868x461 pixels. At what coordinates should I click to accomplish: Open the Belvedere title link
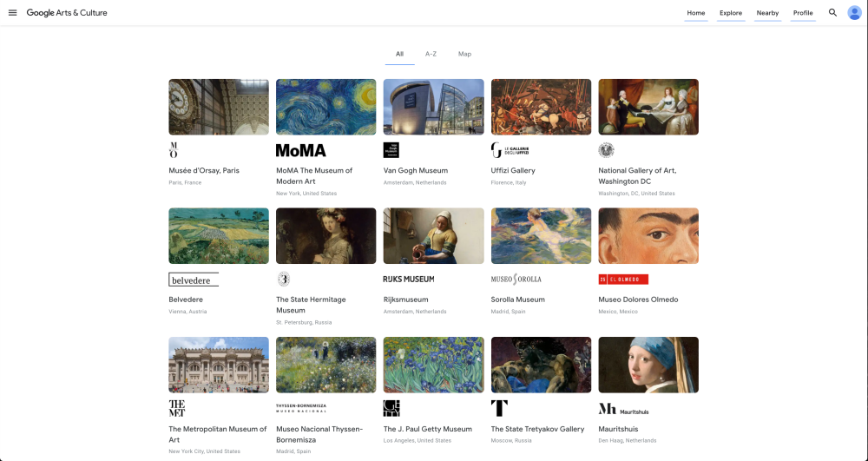(x=186, y=300)
